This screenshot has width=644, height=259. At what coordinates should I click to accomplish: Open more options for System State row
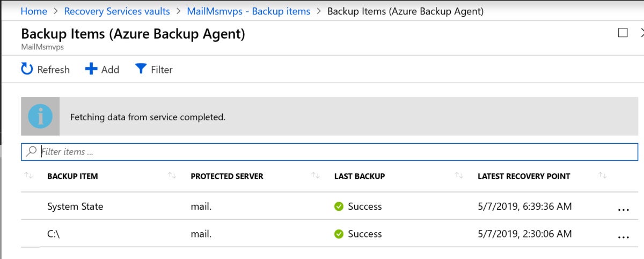click(x=623, y=210)
